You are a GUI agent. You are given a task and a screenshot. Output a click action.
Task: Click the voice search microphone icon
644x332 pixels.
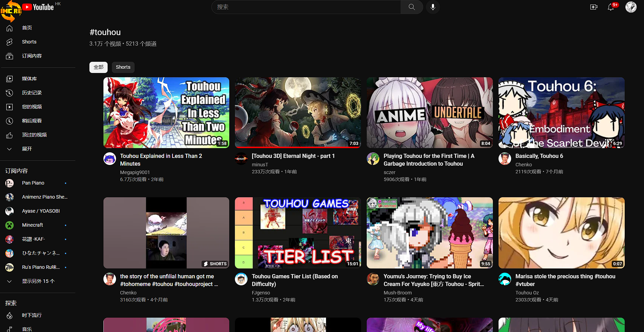coord(433,7)
